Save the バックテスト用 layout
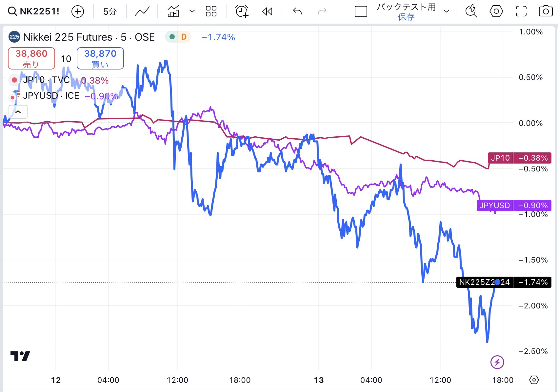Viewport: 558px width, 392px height. click(x=406, y=17)
